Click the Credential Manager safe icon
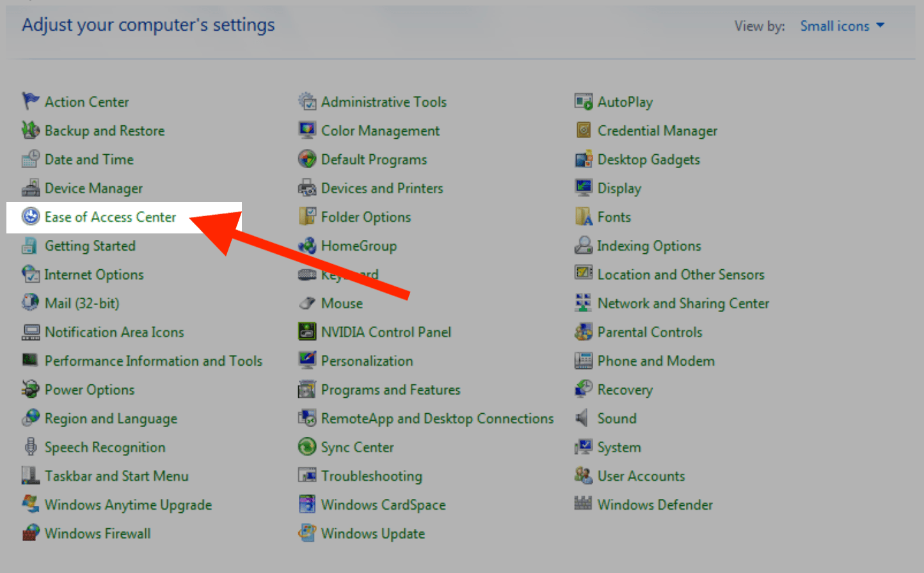 [x=584, y=130]
